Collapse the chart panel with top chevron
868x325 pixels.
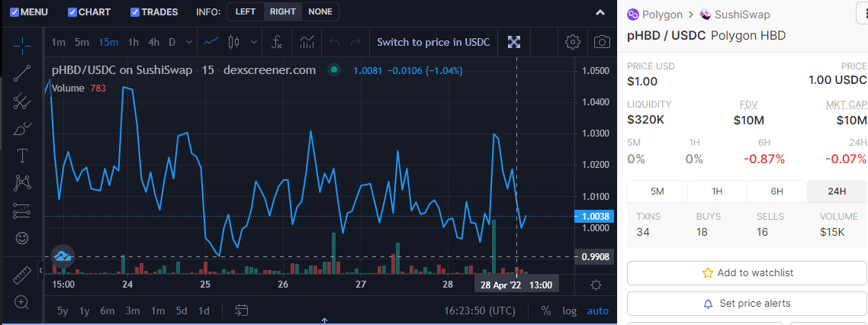[600, 12]
